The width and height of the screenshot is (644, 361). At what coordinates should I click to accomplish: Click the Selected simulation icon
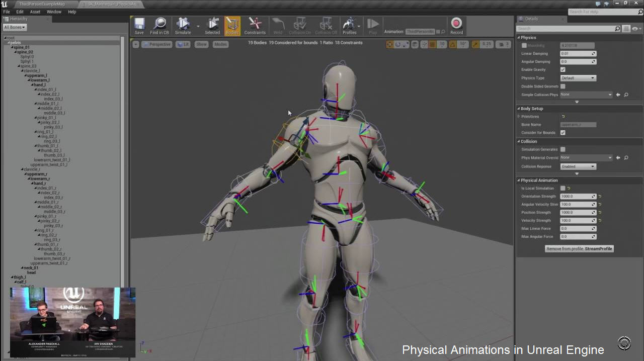[x=212, y=26]
